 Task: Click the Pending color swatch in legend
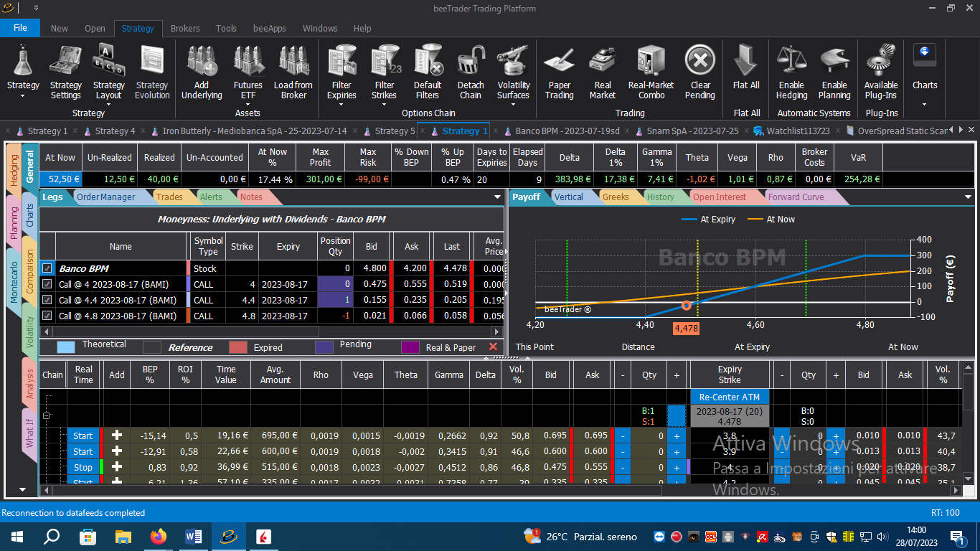coord(325,347)
